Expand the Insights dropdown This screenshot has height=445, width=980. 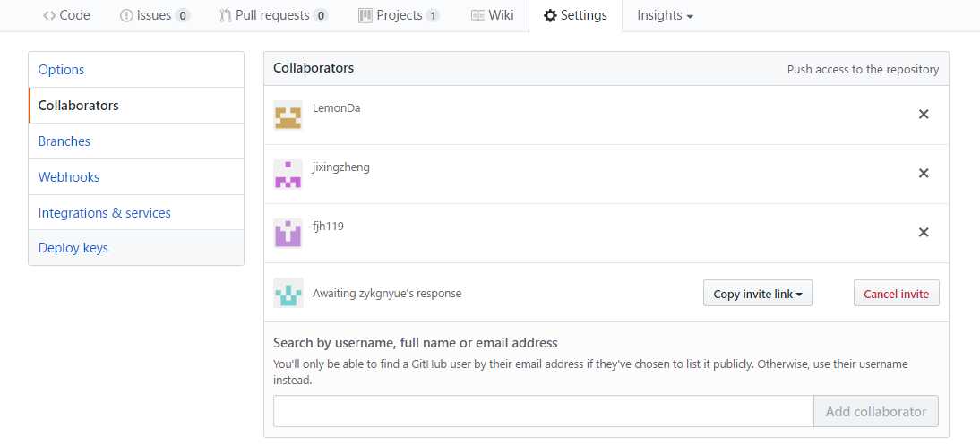(665, 15)
